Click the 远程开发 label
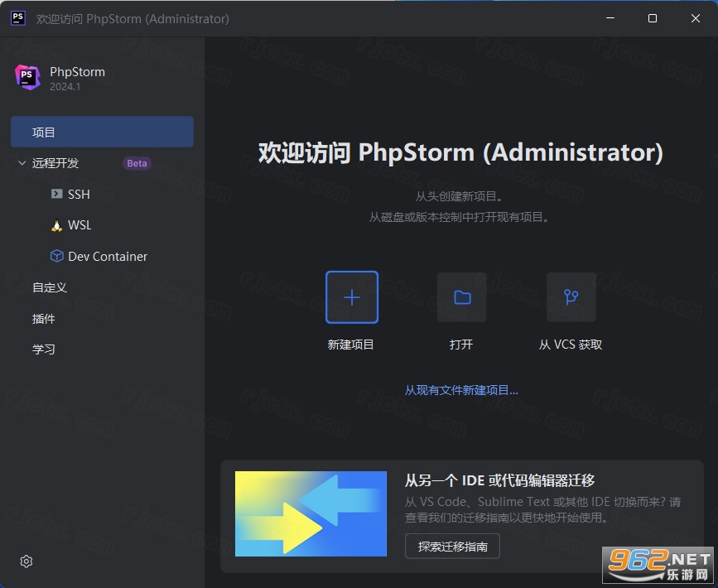The width and height of the screenshot is (718, 588). point(55,163)
